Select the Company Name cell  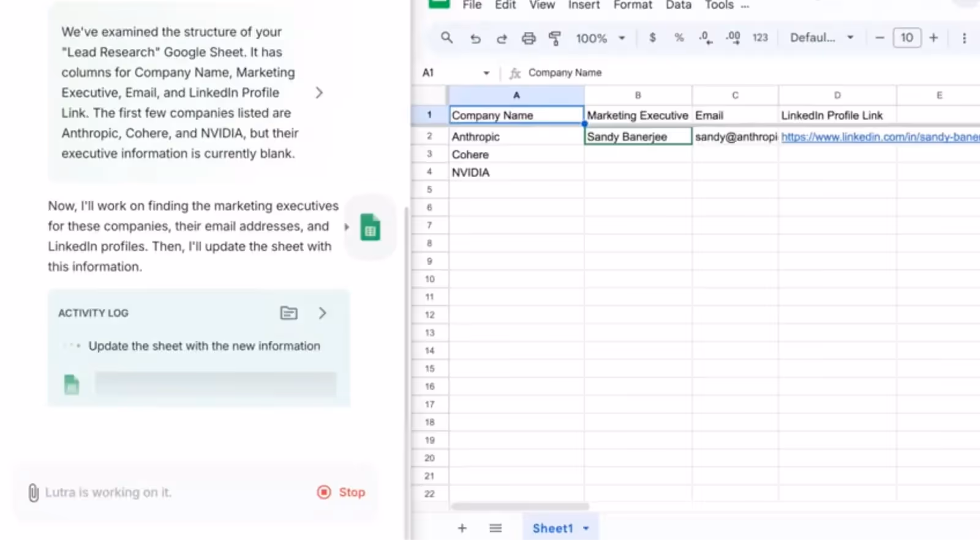[516, 115]
